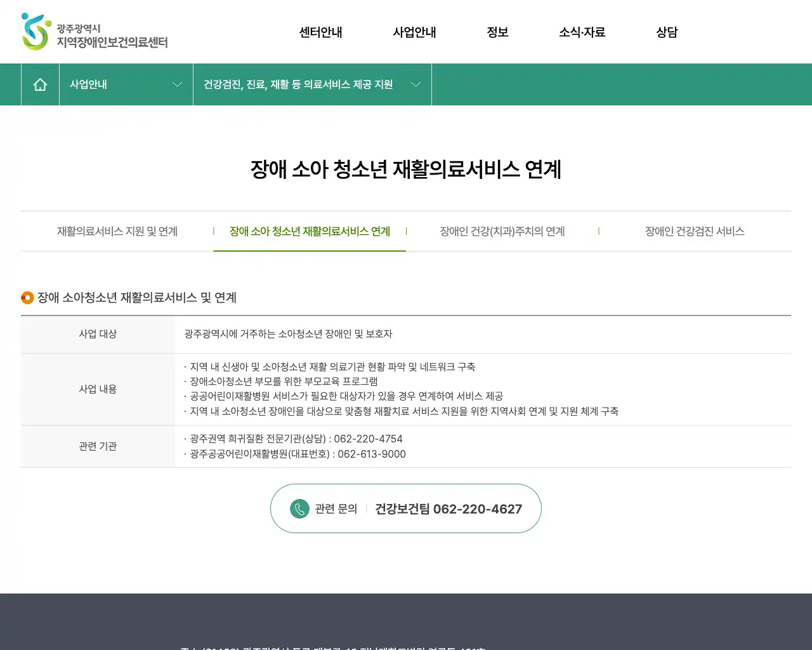Image resolution: width=812 pixels, height=650 pixels.
Task: Click the 관련 기관 table header cell
Action: tap(98, 446)
